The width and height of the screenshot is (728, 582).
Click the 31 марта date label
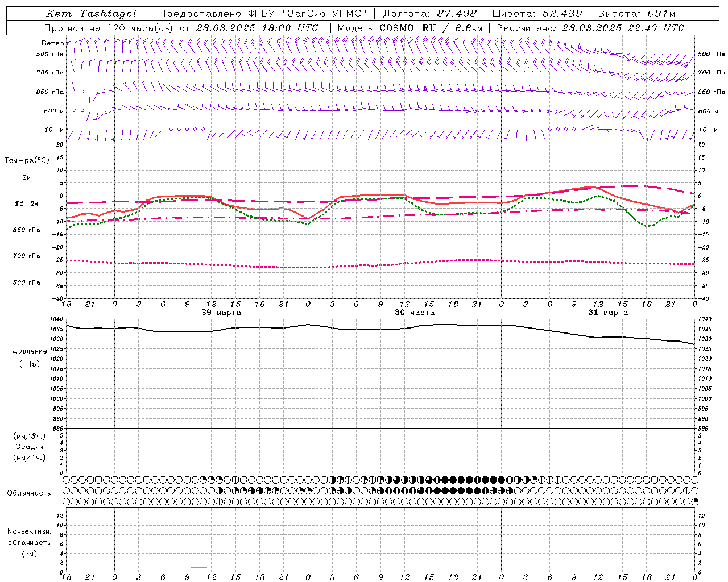click(x=608, y=313)
